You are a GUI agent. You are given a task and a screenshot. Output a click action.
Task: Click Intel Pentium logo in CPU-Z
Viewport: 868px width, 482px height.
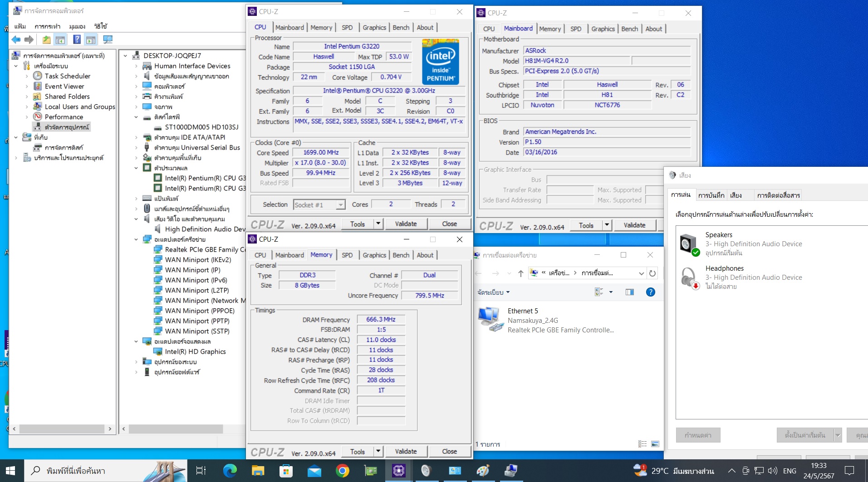441,62
